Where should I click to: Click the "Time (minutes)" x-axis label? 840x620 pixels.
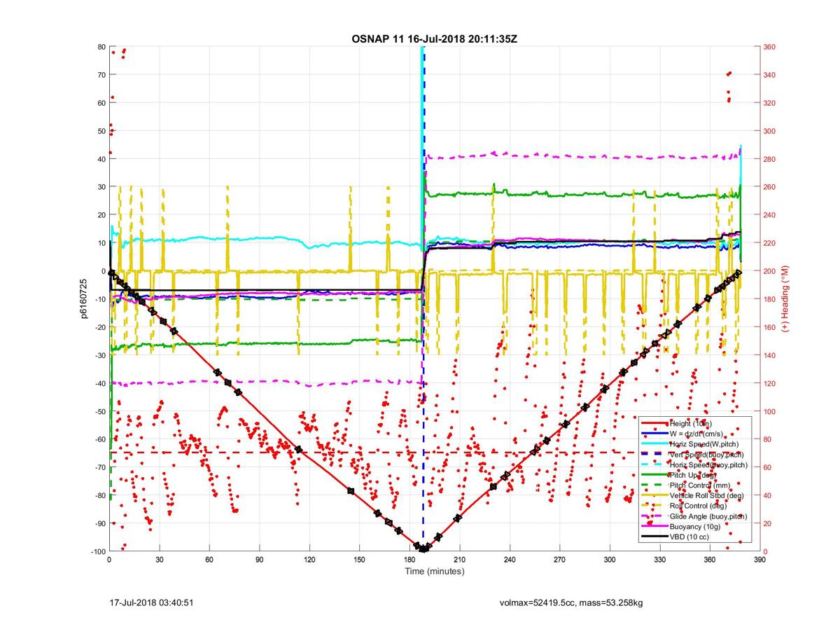pyautogui.click(x=435, y=571)
